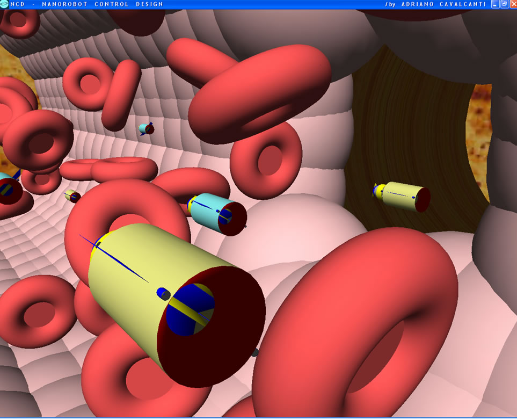Image resolution: width=517 pixels, height=420 pixels.
Task: Click the 'ADRIANO CAVALCANTI' author text
Action: (x=444, y=4)
